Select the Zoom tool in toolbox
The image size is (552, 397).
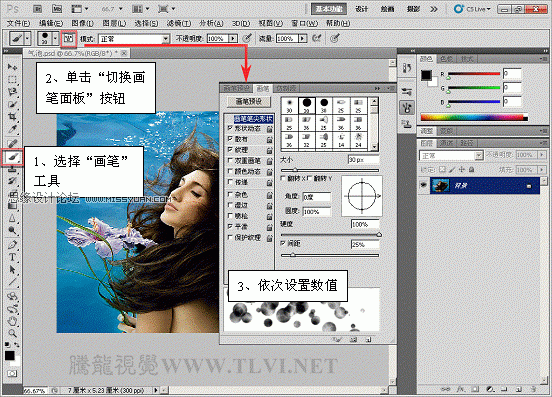(12, 333)
